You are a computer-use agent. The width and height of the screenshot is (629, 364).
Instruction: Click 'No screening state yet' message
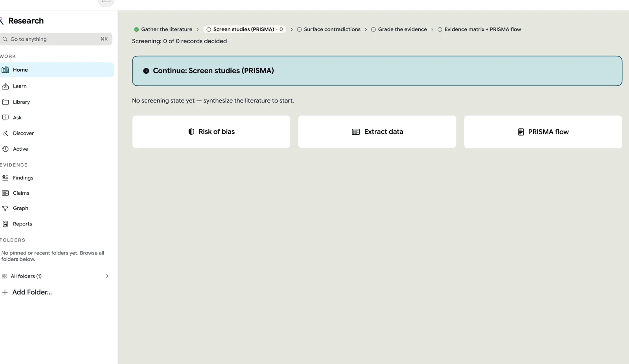tap(213, 101)
